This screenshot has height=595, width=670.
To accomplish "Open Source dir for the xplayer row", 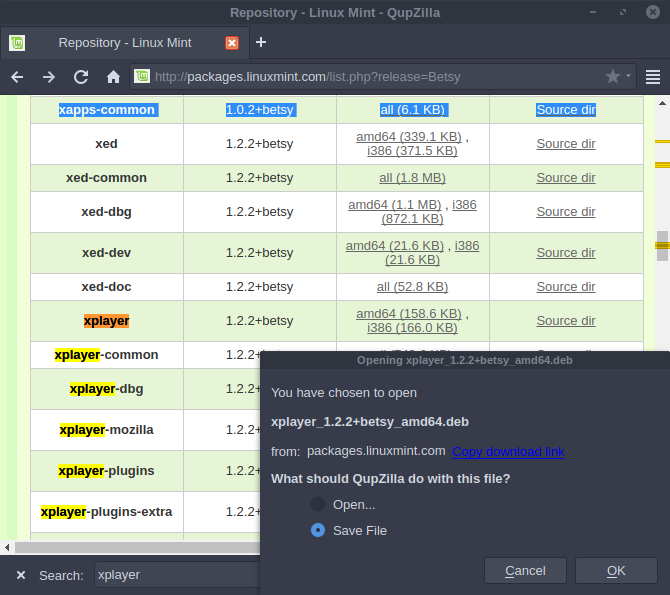I will click(x=566, y=321).
